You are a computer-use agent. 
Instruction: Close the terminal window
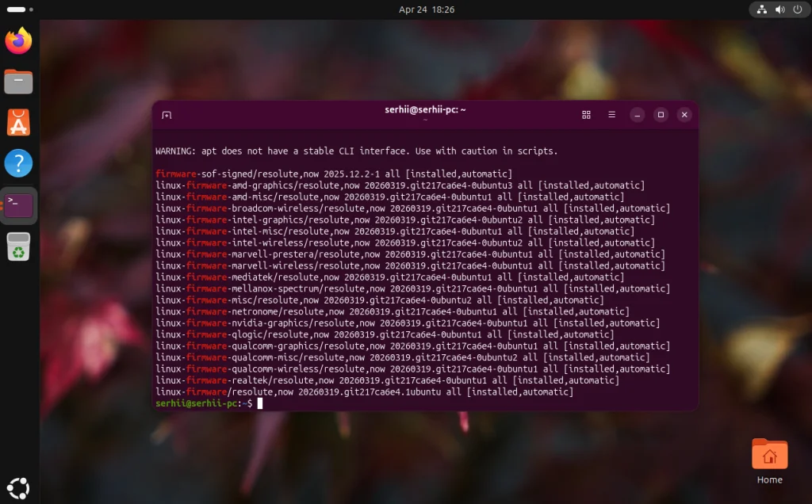coord(684,115)
